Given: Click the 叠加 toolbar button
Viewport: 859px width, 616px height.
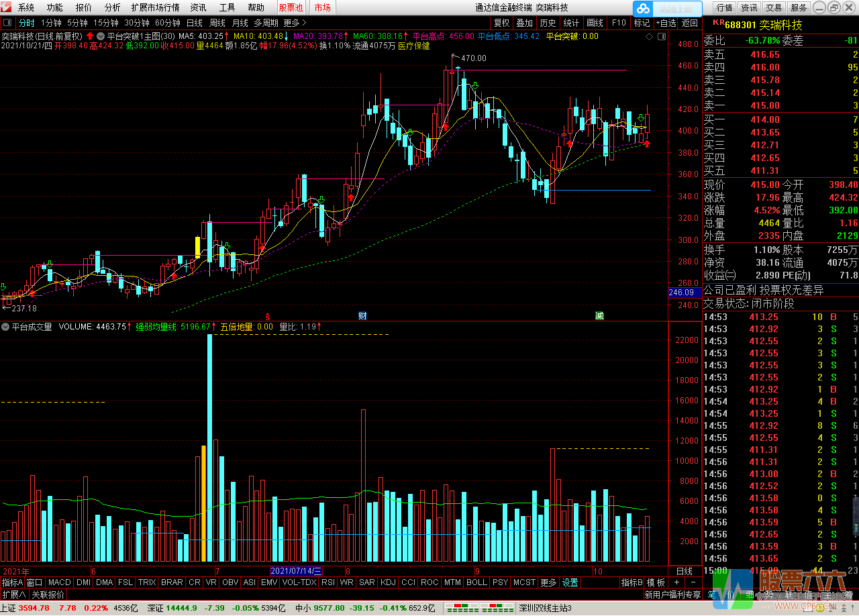Looking at the screenshot, I should pos(525,23).
